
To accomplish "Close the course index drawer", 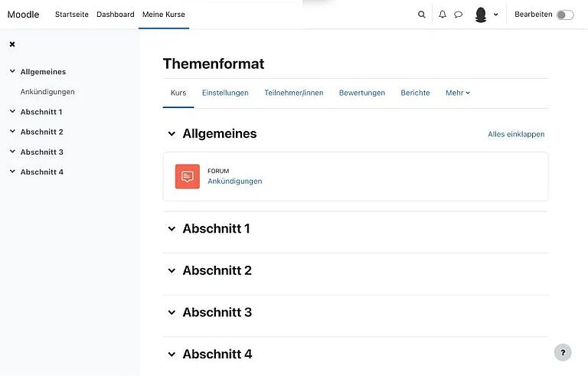I will tap(12, 44).
